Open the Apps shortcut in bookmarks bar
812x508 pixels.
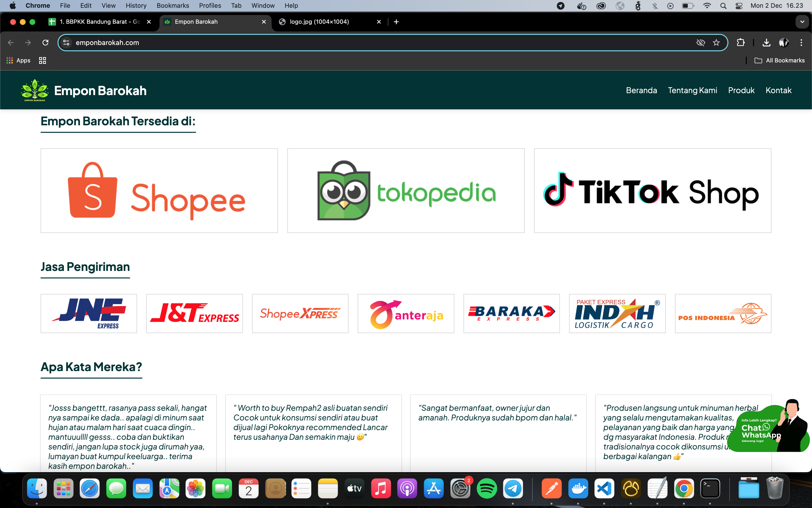pyautogui.click(x=18, y=60)
